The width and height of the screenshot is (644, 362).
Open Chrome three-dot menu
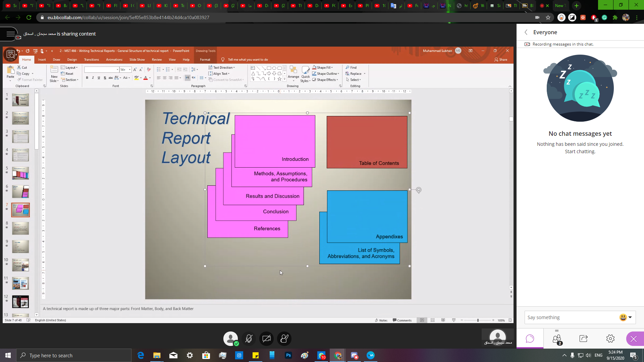pyautogui.click(x=637, y=17)
